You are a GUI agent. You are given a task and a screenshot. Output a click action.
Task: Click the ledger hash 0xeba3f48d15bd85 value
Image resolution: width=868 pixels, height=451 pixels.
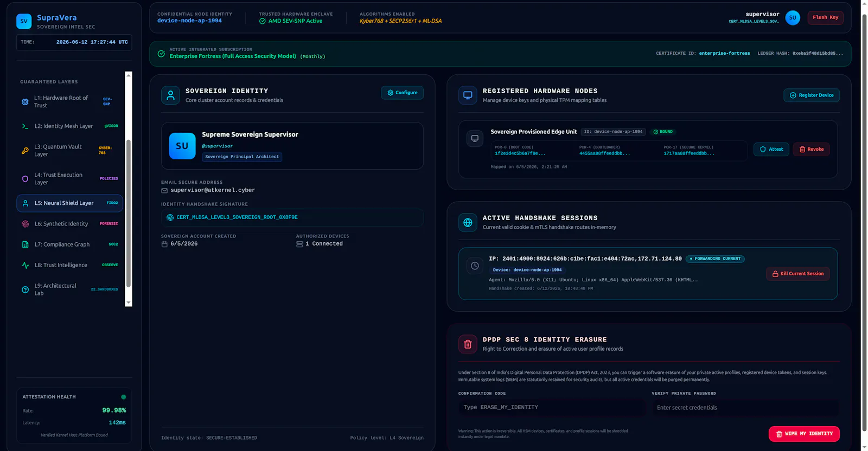818,54
